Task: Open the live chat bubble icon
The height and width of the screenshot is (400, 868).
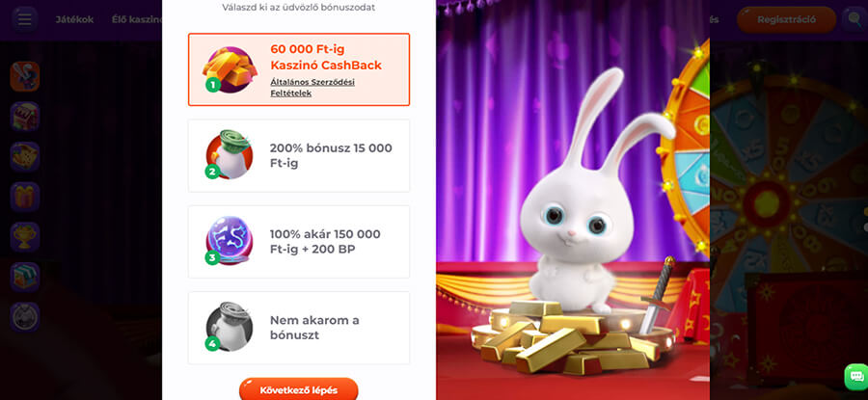Action: [x=855, y=377]
